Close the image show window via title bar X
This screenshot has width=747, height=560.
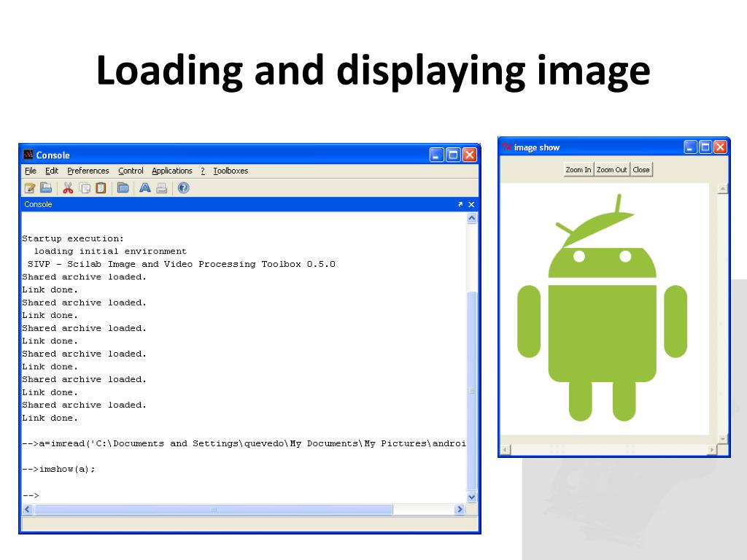tap(720, 147)
